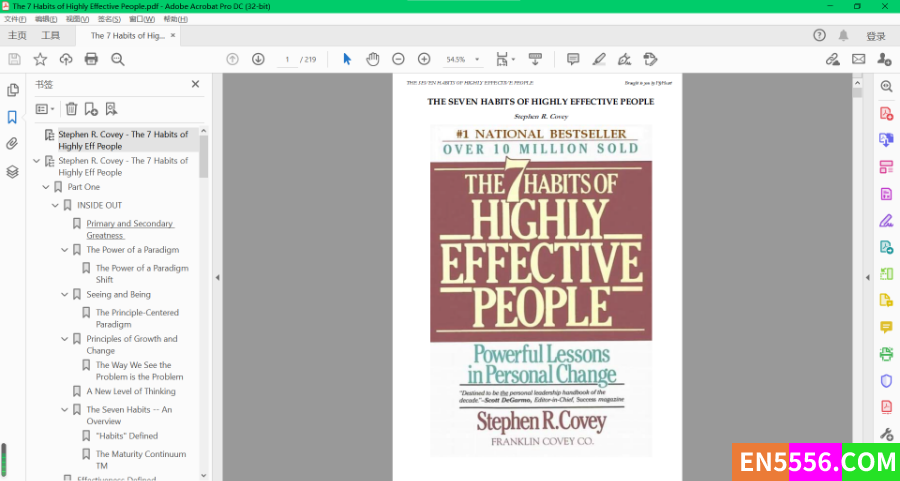Print the document with the printer icon
The image size is (900, 481).
[91, 59]
